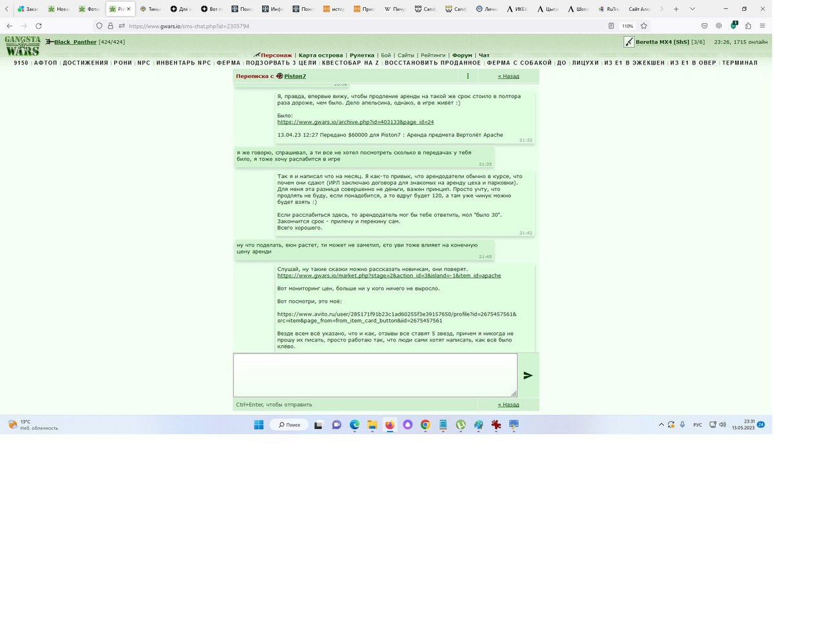
Task: Open Firefox from taskbar
Action: click(x=390, y=425)
